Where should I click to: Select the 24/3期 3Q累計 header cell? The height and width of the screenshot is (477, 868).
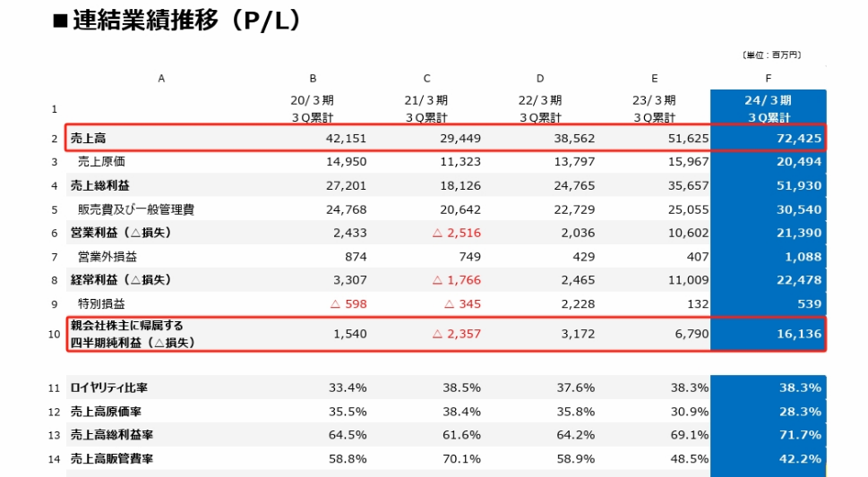pos(768,108)
